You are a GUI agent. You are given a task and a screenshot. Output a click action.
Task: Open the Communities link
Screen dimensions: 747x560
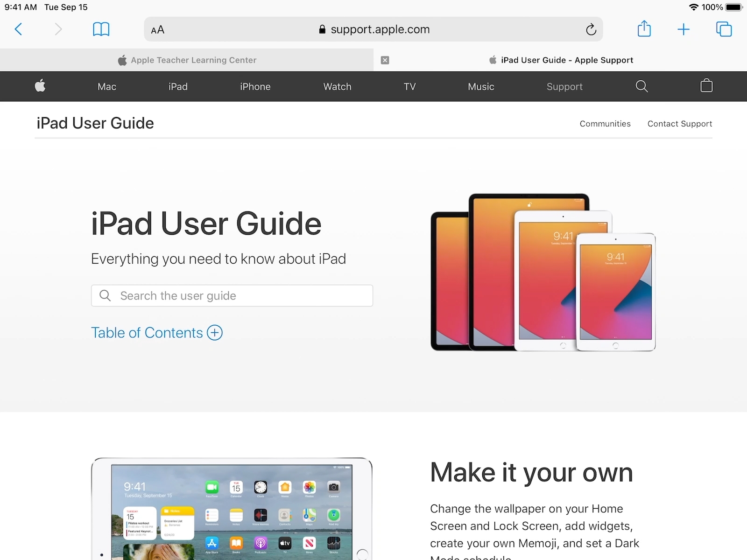(605, 124)
